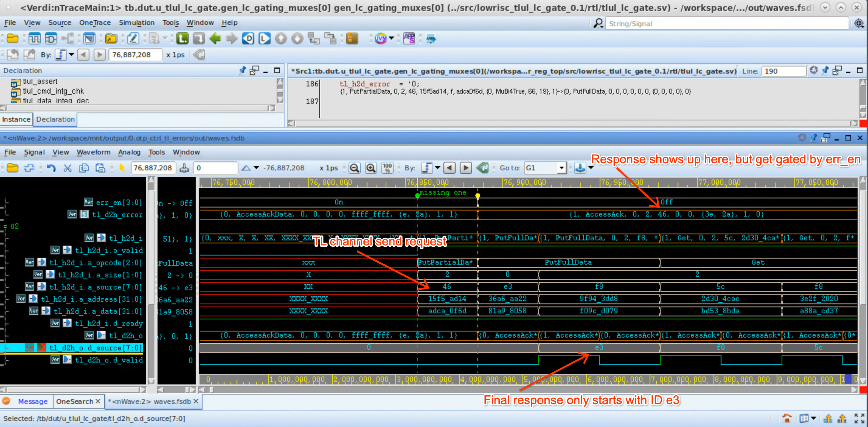This screenshot has height=427, width=868.
Task: Open the Go to G1 dropdown
Action: [x=561, y=168]
